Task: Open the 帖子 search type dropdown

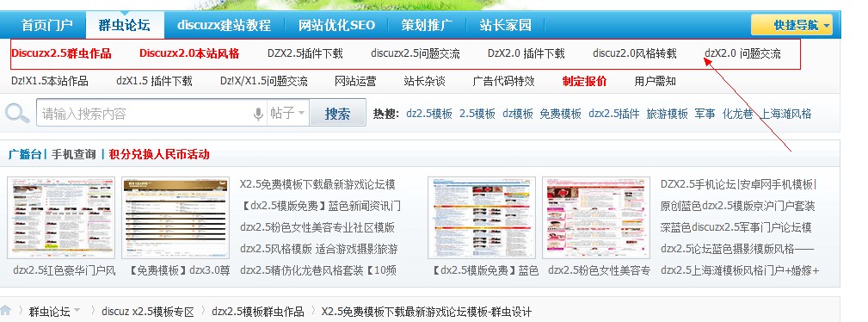Action: 288,113
